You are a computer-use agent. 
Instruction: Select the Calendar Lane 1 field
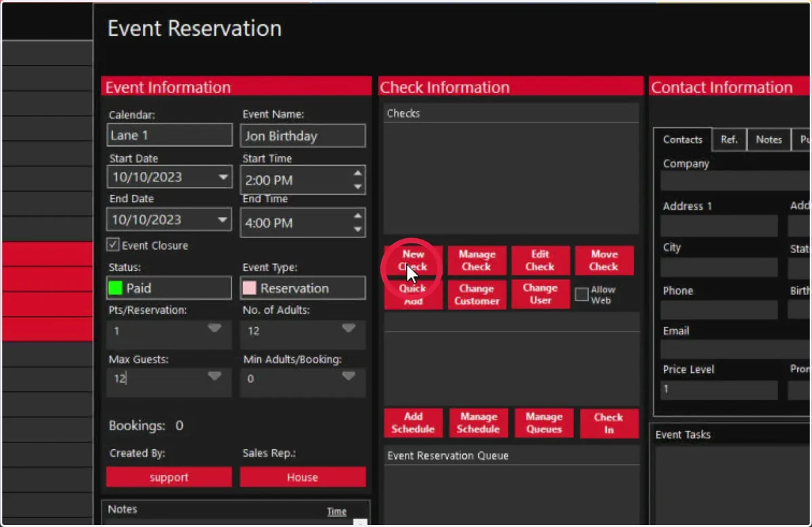(x=169, y=135)
